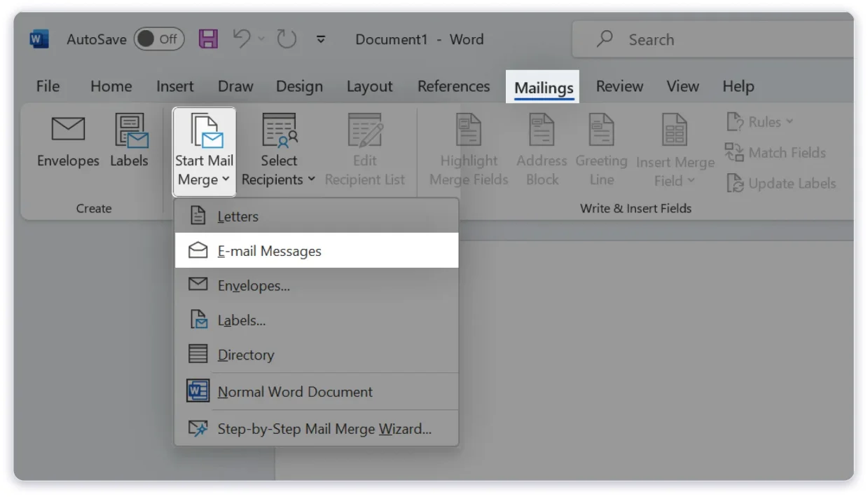Switch to the Layout tab
Screen dimensions: 868x497
point(369,86)
